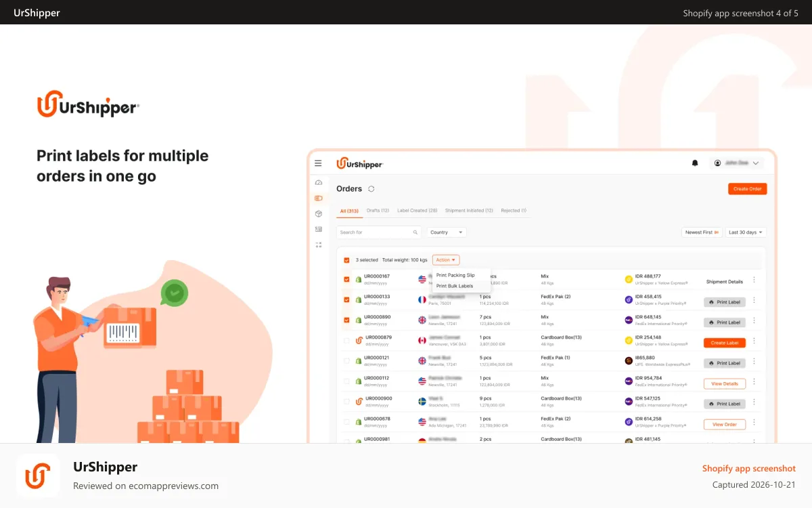Open the kebab menu for order UR0000879
Screen dimensions: 812x508
click(754, 341)
